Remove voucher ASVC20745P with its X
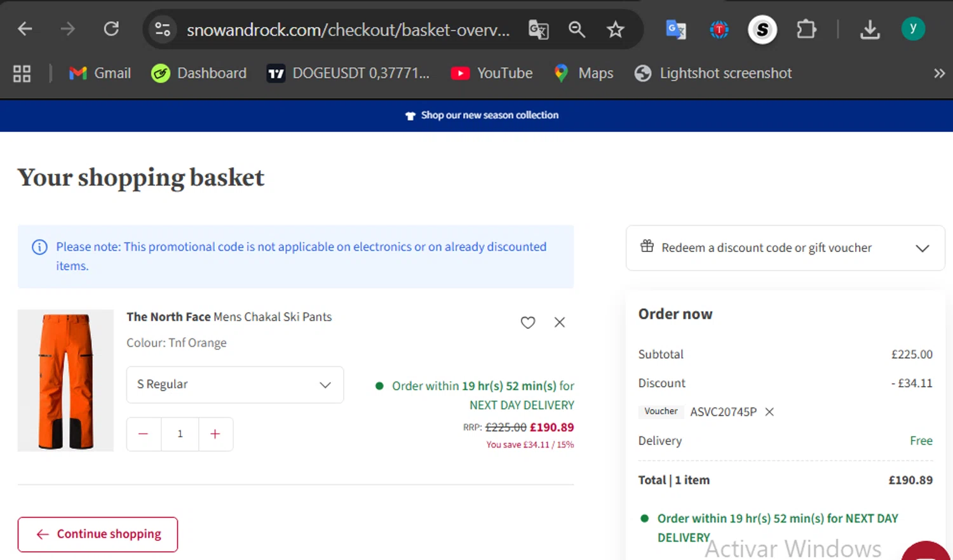The image size is (953, 560). click(x=769, y=412)
